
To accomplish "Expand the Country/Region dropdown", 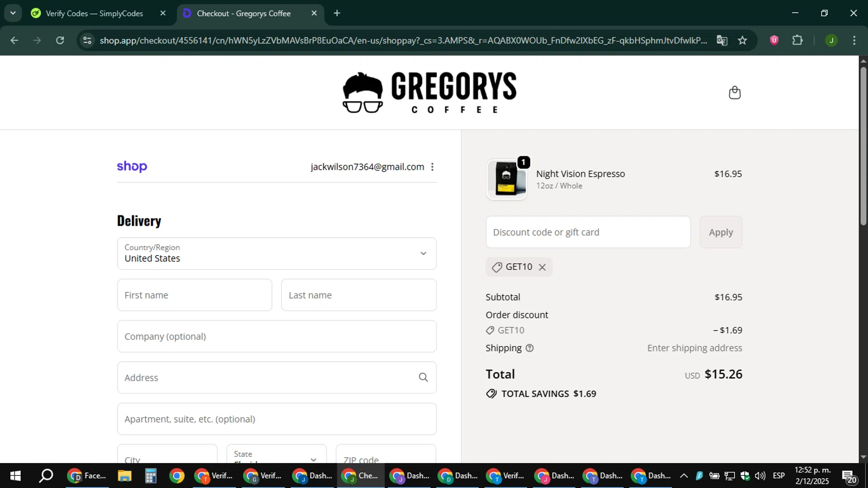I will (277, 254).
